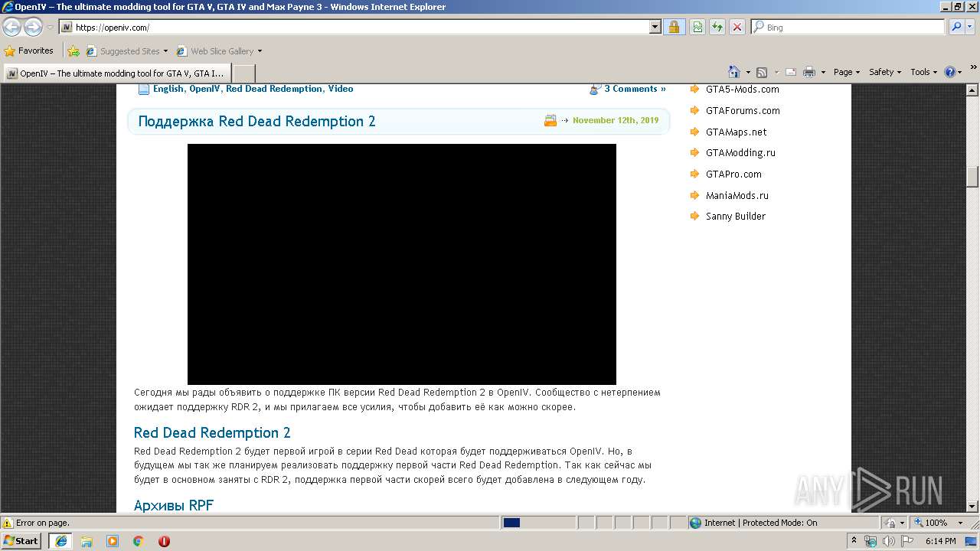Viewport: 980px width, 551px height.
Task: Open the Video category link
Action: point(341,89)
